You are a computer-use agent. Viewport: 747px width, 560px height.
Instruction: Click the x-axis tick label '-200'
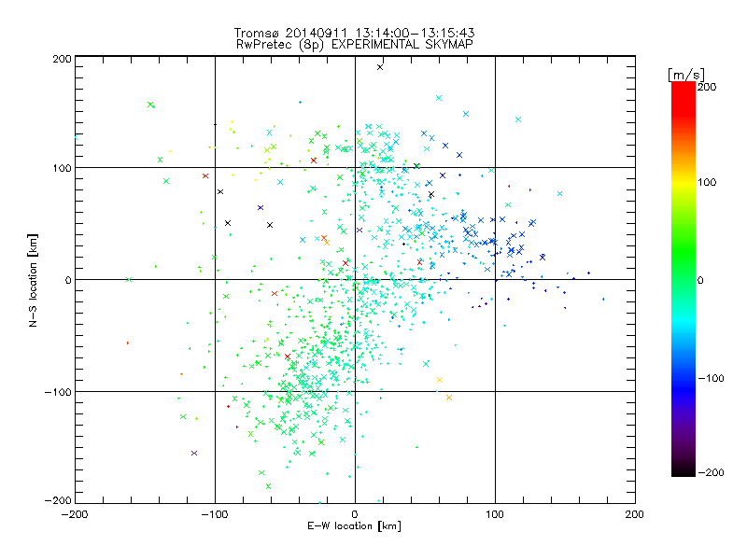(x=75, y=514)
